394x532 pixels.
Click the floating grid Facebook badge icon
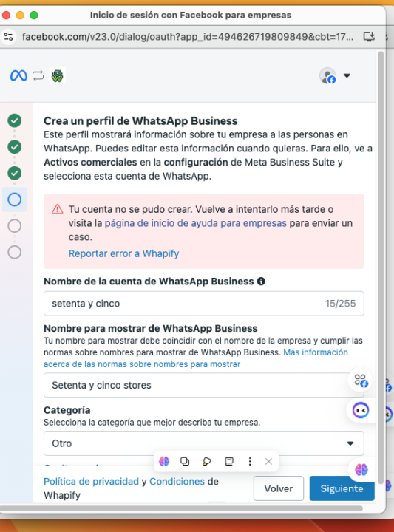click(x=361, y=380)
